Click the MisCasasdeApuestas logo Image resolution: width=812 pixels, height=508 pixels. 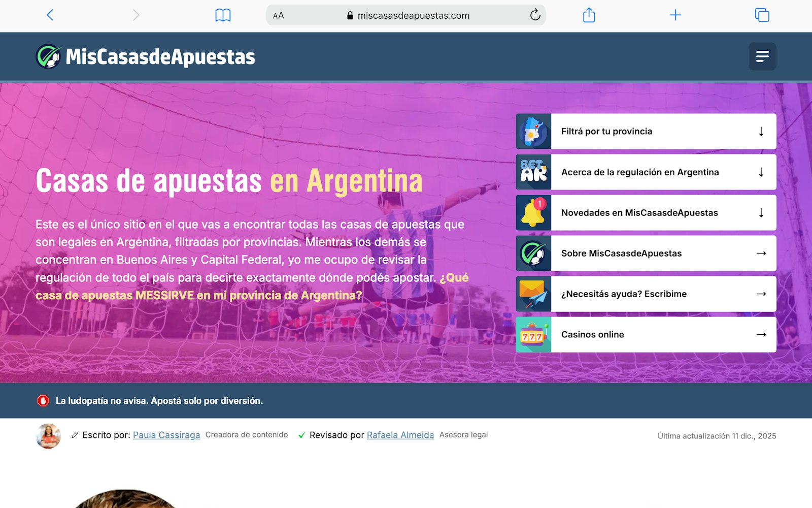[x=146, y=57]
